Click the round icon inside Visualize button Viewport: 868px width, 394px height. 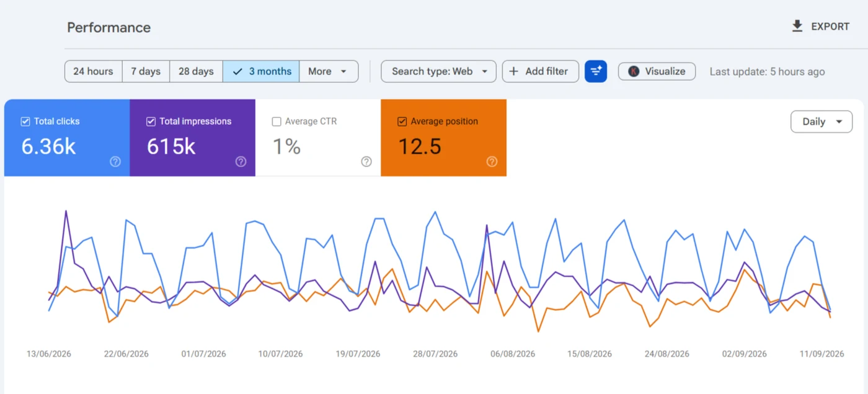[x=634, y=71]
